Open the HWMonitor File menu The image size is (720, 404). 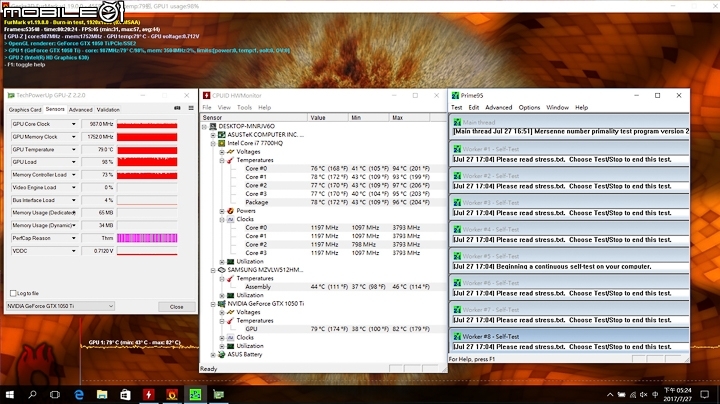(207, 107)
